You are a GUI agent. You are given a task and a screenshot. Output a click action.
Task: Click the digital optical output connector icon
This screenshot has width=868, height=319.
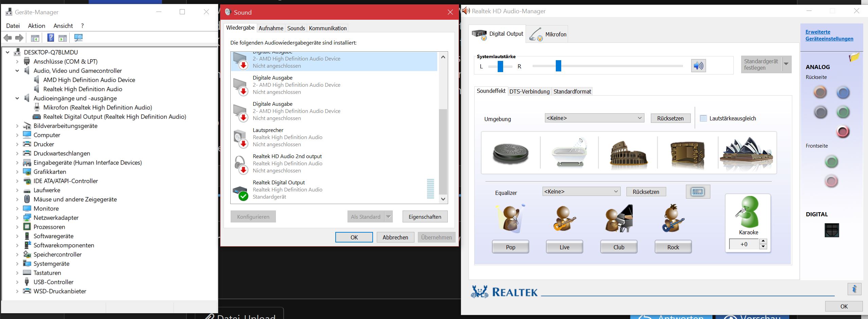coord(832,230)
